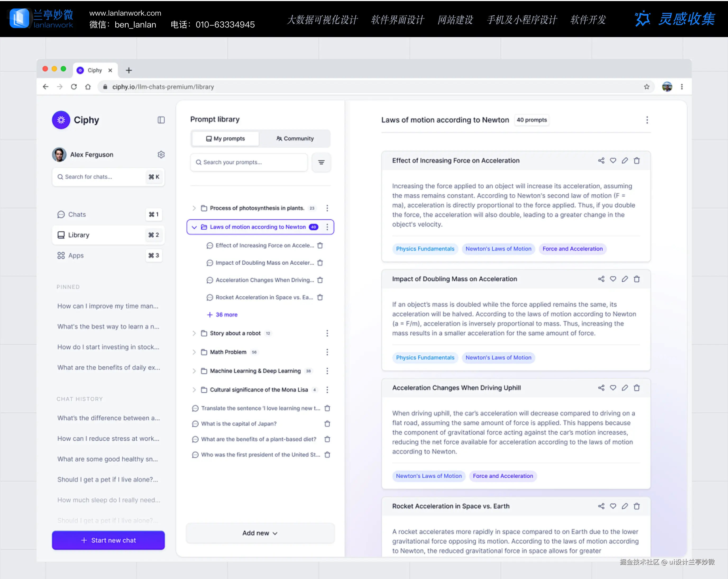Open Library in the sidebar

pyautogui.click(x=108, y=235)
